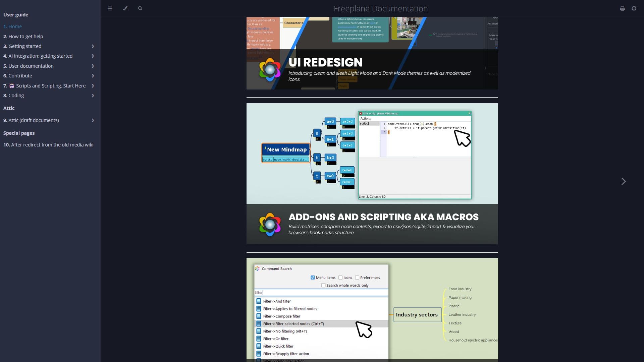Open Attic (draft documents) chapter
The height and width of the screenshot is (362, 644).
pos(31,120)
